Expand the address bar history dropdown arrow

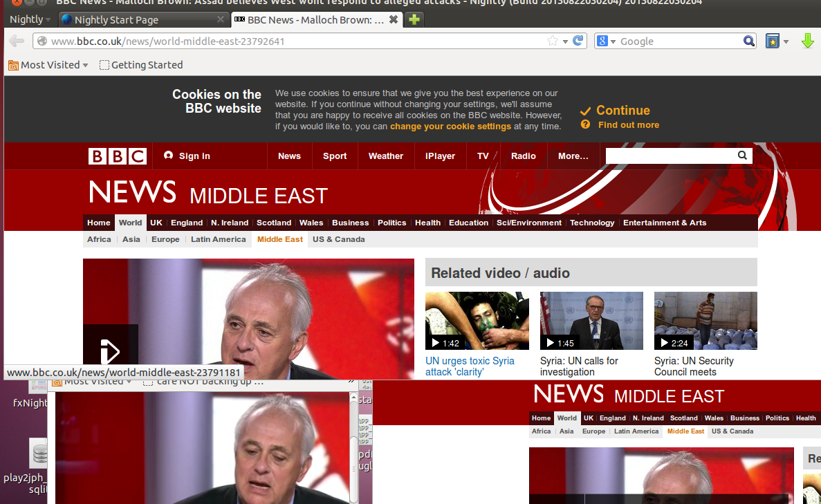[x=566, y=41]
